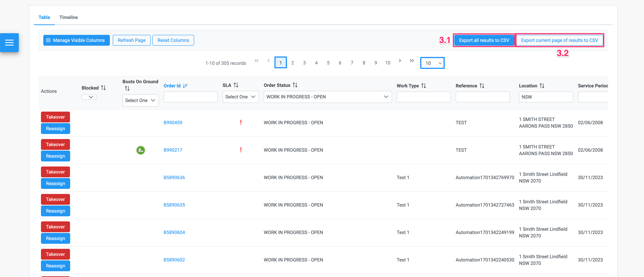Image resolution: width=644 pixels, height=277 pixels.
Task: Go to next page arrow
Action: [400, 60]
